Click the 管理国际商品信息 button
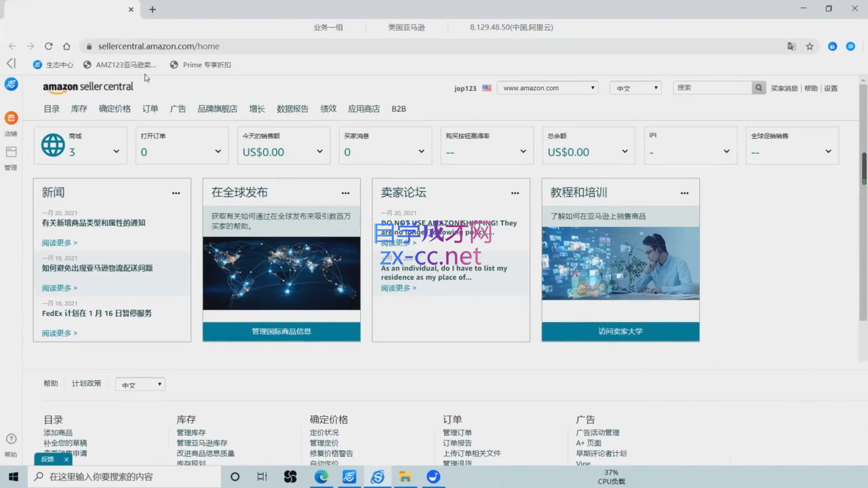The height and width of the screenshot is (488, 868). (281, 331)
